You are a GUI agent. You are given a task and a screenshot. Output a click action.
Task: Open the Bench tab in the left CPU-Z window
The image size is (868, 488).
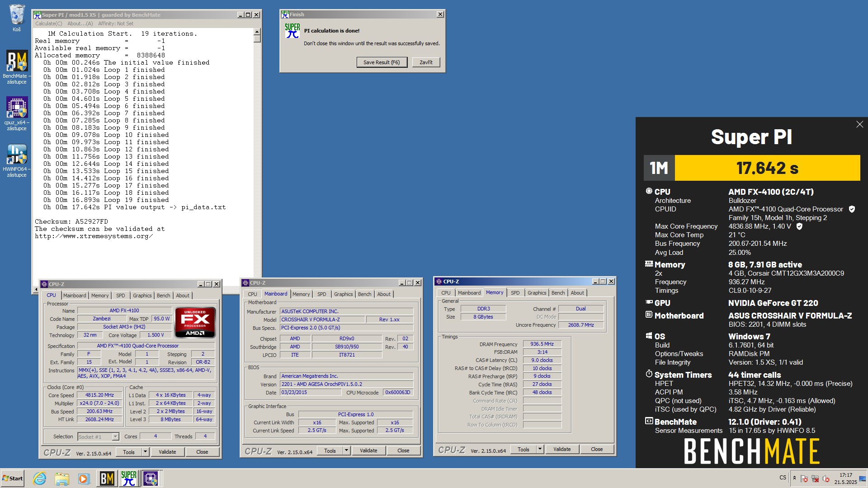click(x=164, y=296)
